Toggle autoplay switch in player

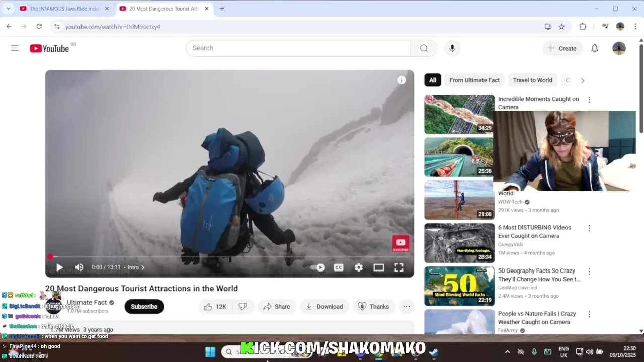click(317, 267)
